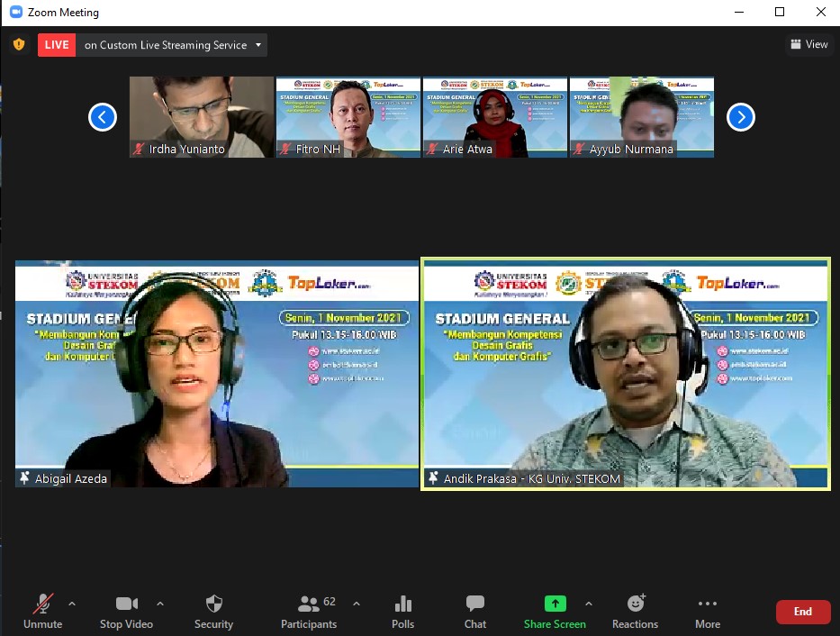Click Andik Prakasa's highlighted video tile
The width and height of the screenshot is (840, 636).
point(626,374)
